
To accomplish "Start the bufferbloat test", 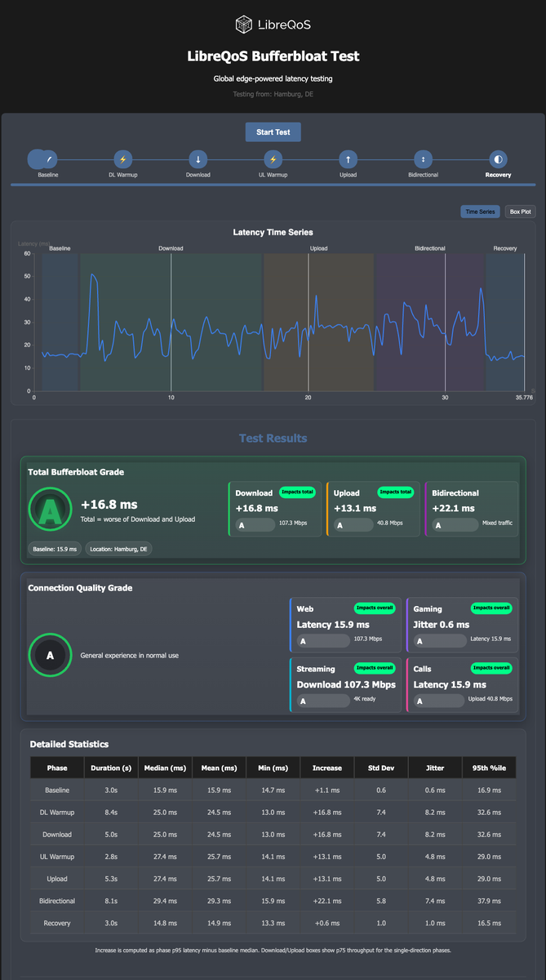I will 273,131.
